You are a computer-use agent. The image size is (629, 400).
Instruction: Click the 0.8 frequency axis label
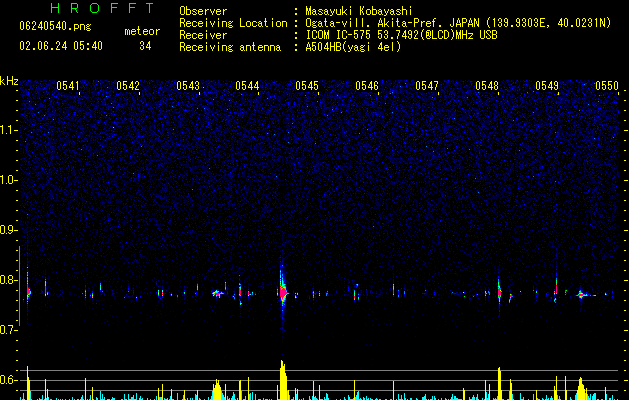tap(8, 280)
